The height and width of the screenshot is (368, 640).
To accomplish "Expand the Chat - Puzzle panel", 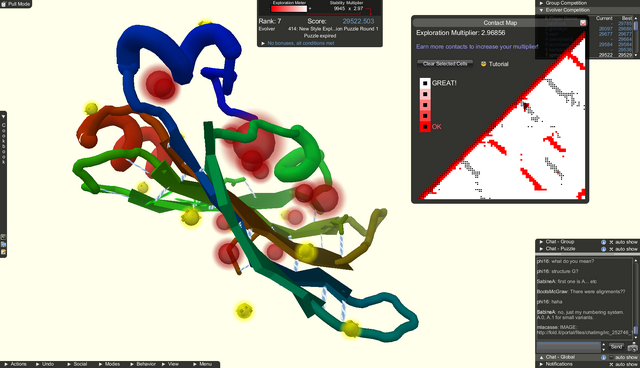I will pyautogui.click(x=541, y=248).
